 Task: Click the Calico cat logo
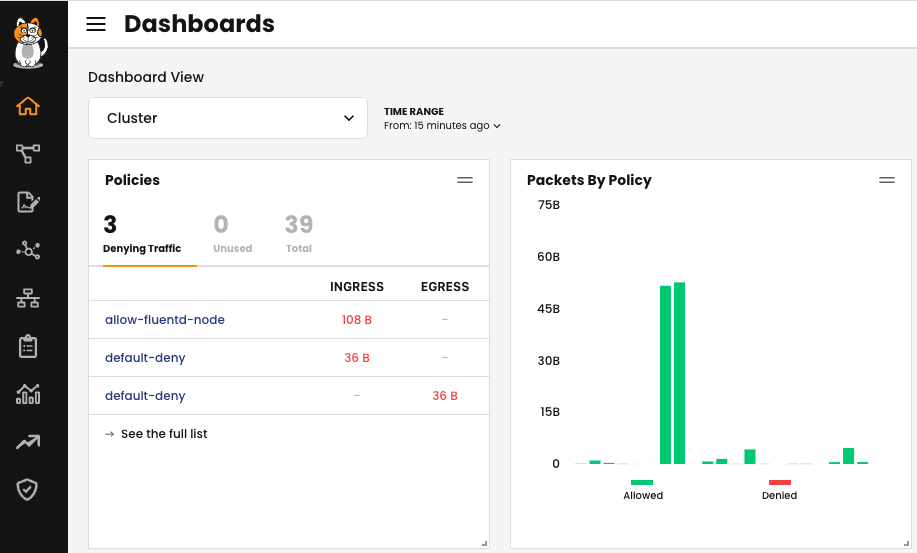click(29, 43)
